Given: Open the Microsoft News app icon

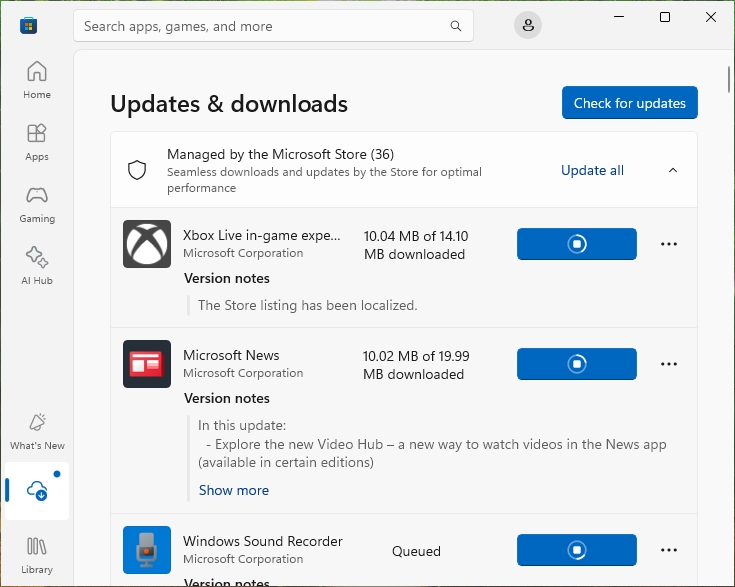Looking at the screenshot, I should [147, 364].
